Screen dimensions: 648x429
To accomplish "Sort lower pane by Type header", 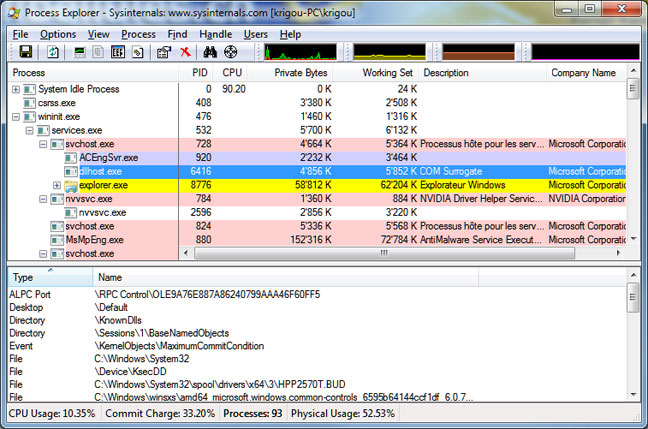I will click(x=50, y=277).
